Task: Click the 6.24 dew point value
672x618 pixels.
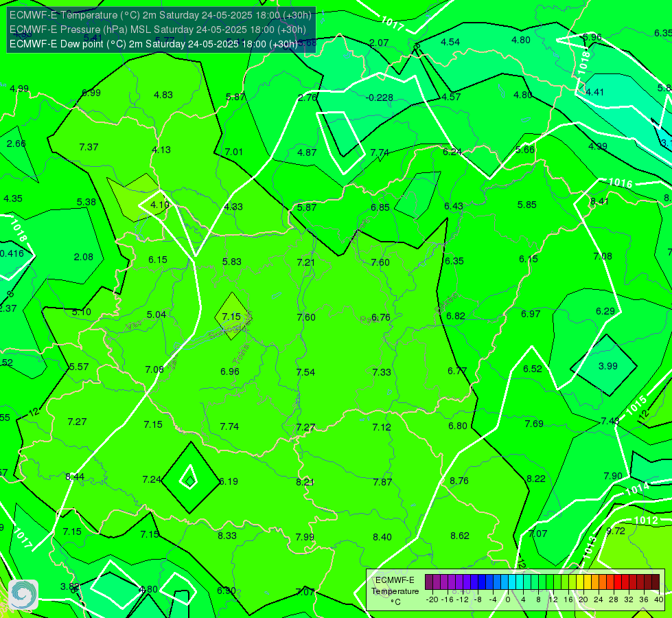Action: point(452,152)
